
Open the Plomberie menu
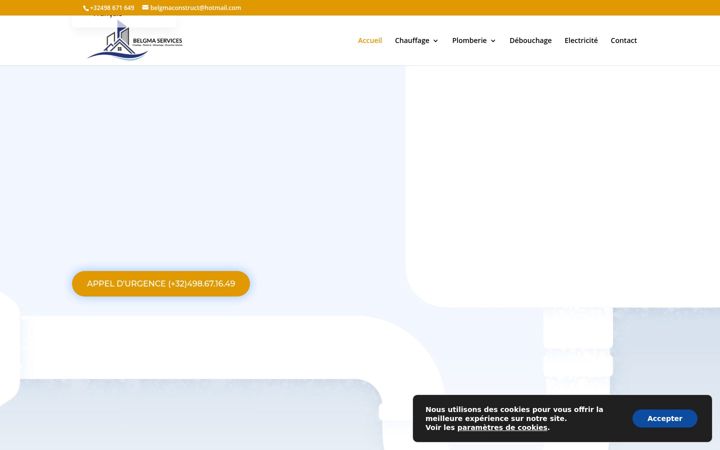click(x=469, y=40)
